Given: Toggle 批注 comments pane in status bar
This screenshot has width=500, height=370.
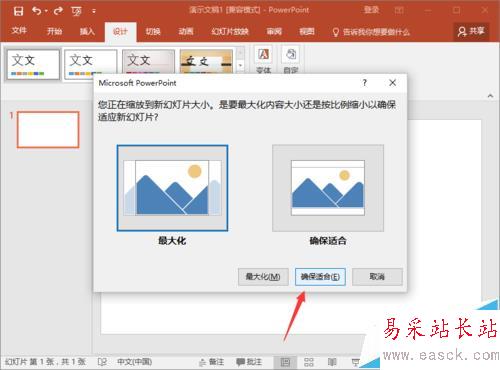Looking at the screenshot, I should point(249,362).
